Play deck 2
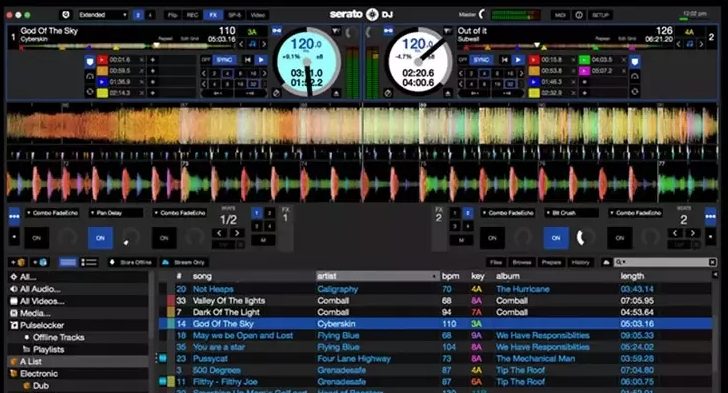Viewport: 728px width, 393px height. (517, 60)
